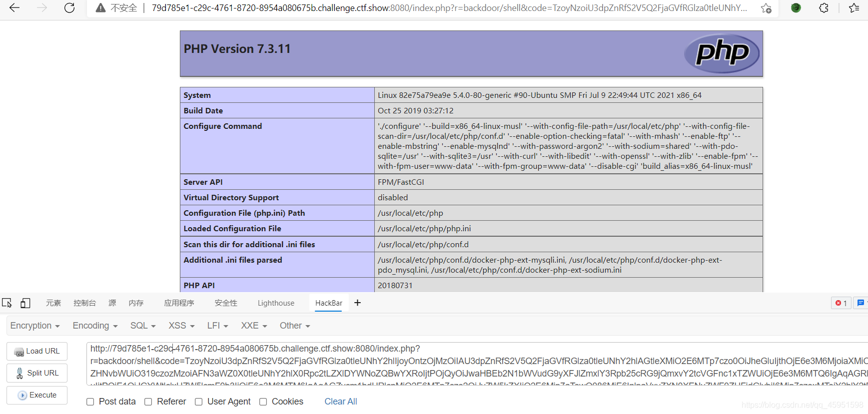868x414 pixels.
Task: Execute the HackBar request
Action: [37, 395]
